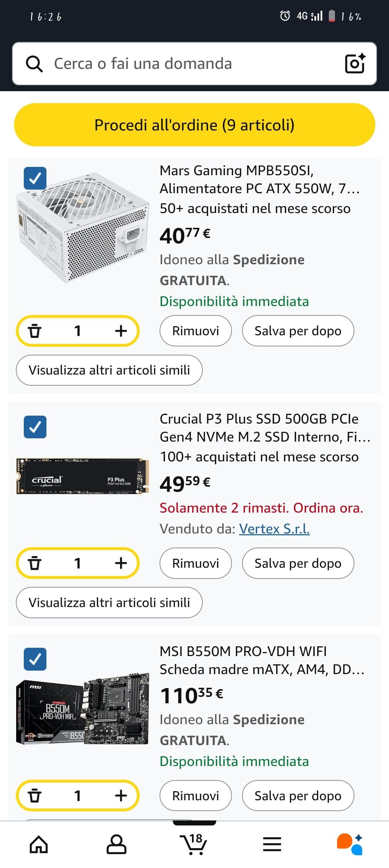
Task: Delete Mars Gaming item via trash icon
Action: [35, 331]
